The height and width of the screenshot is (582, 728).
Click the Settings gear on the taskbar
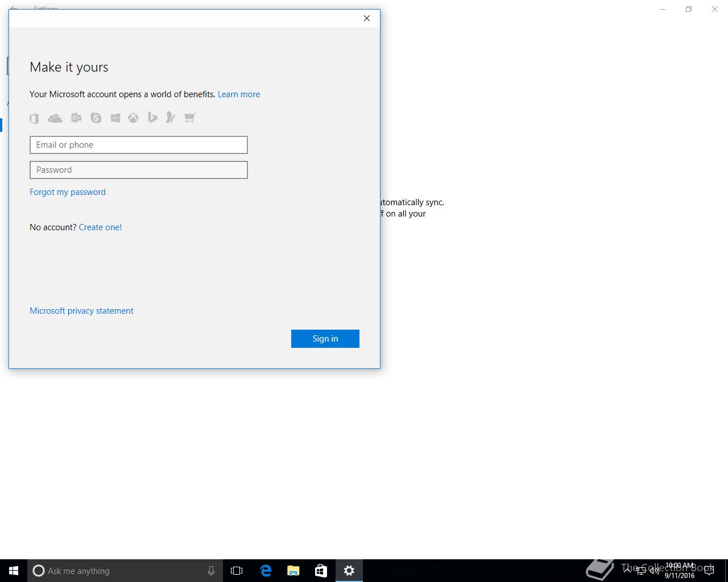pos(349,571)
